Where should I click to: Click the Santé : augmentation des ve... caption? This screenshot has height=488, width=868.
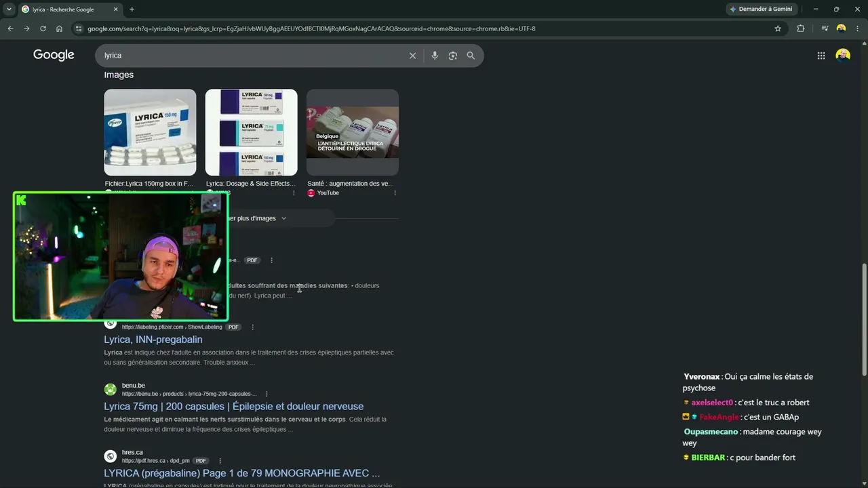(350, 184)
